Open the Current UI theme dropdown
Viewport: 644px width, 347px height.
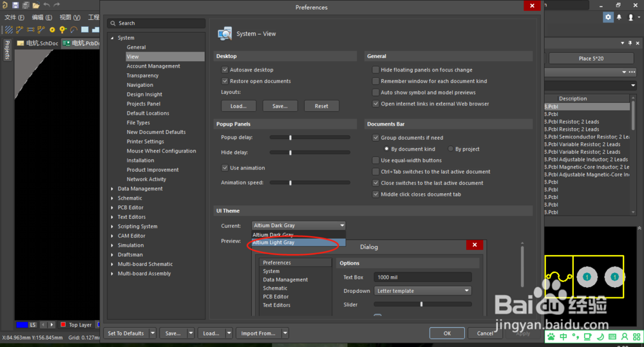[299, 225]
